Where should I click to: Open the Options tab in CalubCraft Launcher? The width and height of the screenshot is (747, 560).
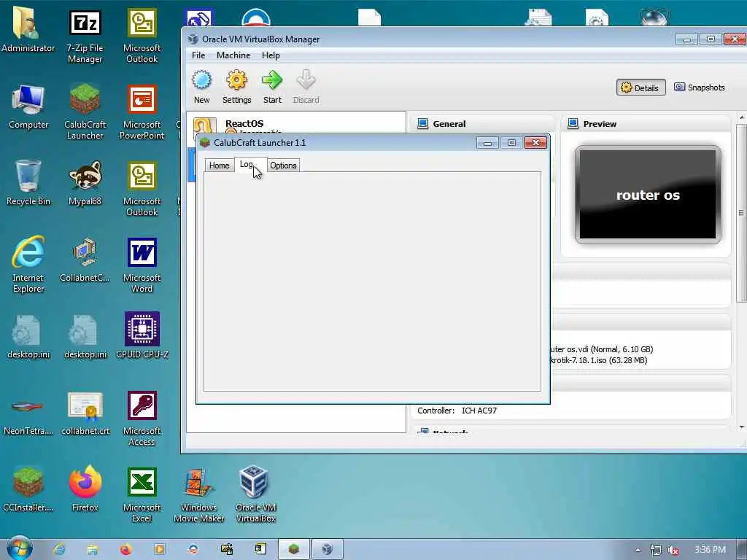(x=283, y=166)
